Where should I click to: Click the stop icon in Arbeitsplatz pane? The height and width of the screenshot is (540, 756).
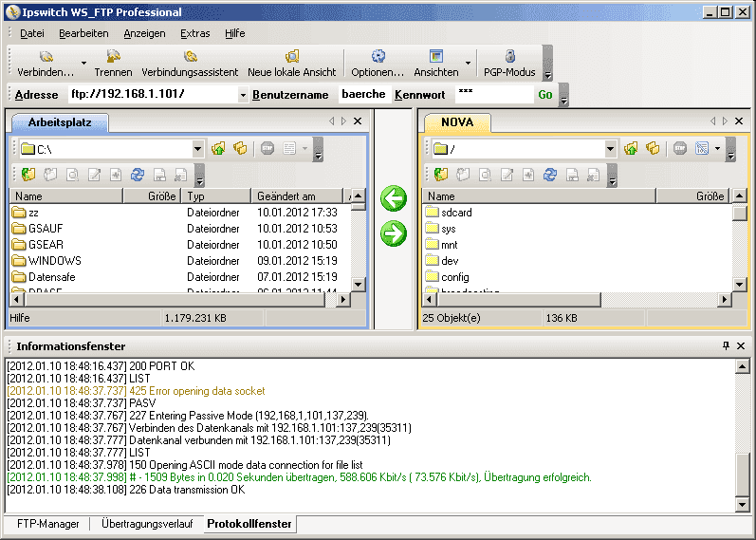[x=267, y=149]
